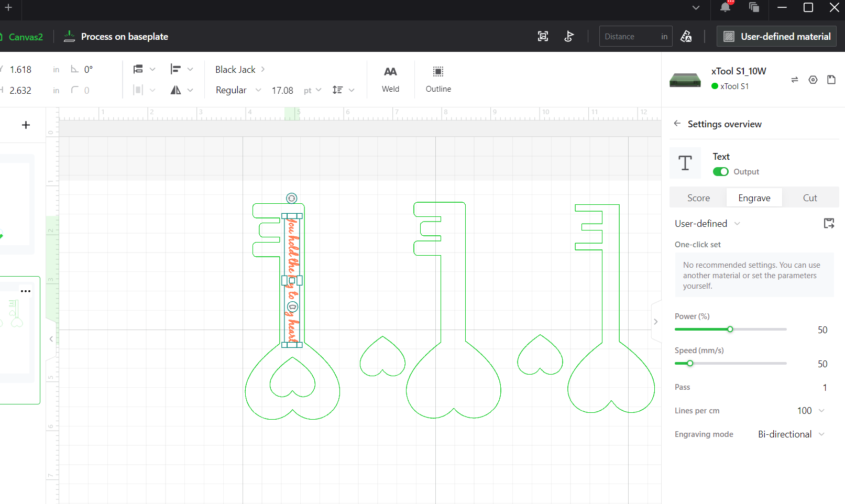Click the xTool S1 device thumbnail
Image resolution: width=845 pixels, height=504 pixels.
pyautogui.click(x=685, y=79)
